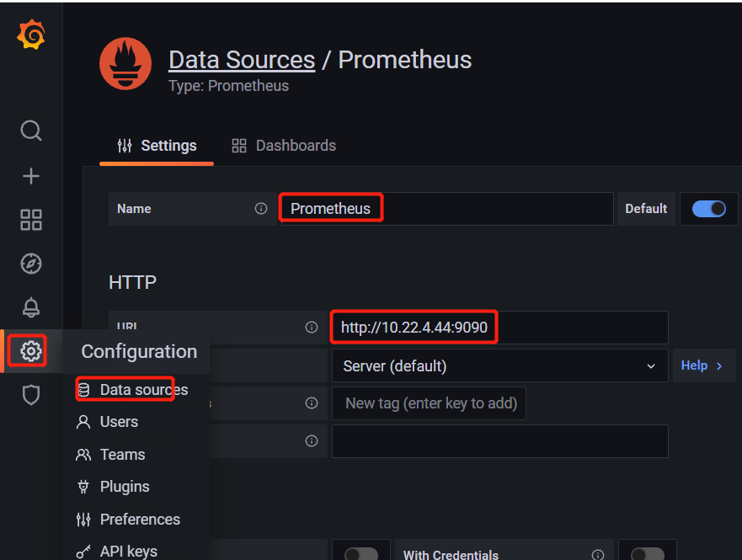Open the Server Admin shield icon
This screenshot has height=560, width=742.
pos(30,395)
